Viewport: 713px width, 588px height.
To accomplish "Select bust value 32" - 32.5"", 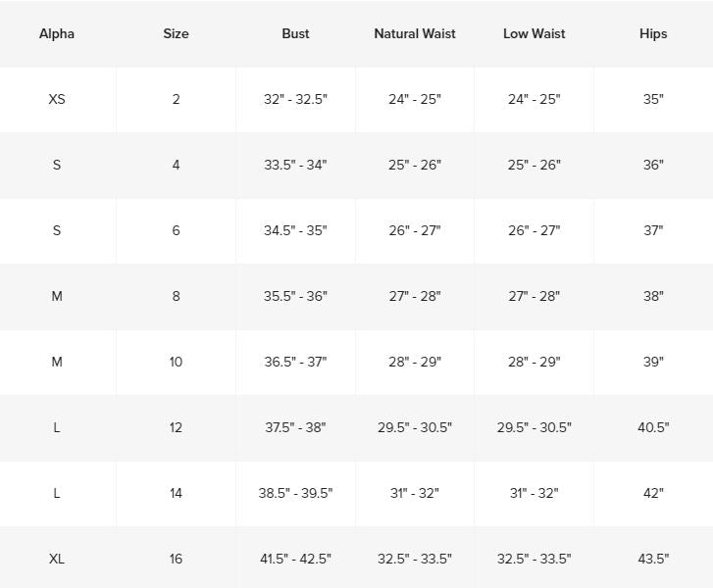I will click(295, 99).
